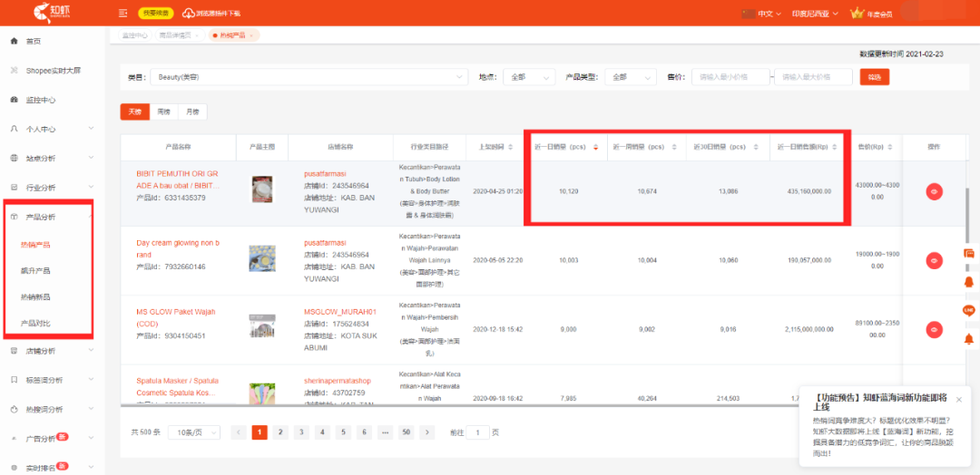Click the Day cream product thumbnail
980x475 pixels.
coord(262,257)
